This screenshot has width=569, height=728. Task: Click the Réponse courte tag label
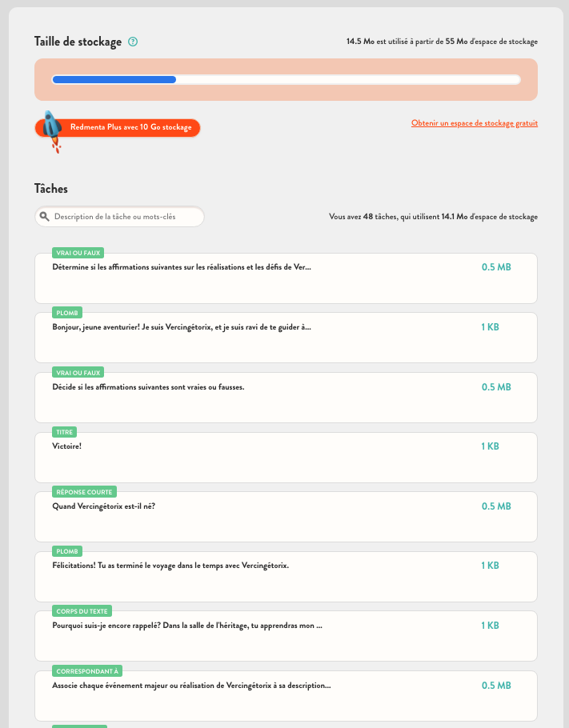tap(84, 491)
